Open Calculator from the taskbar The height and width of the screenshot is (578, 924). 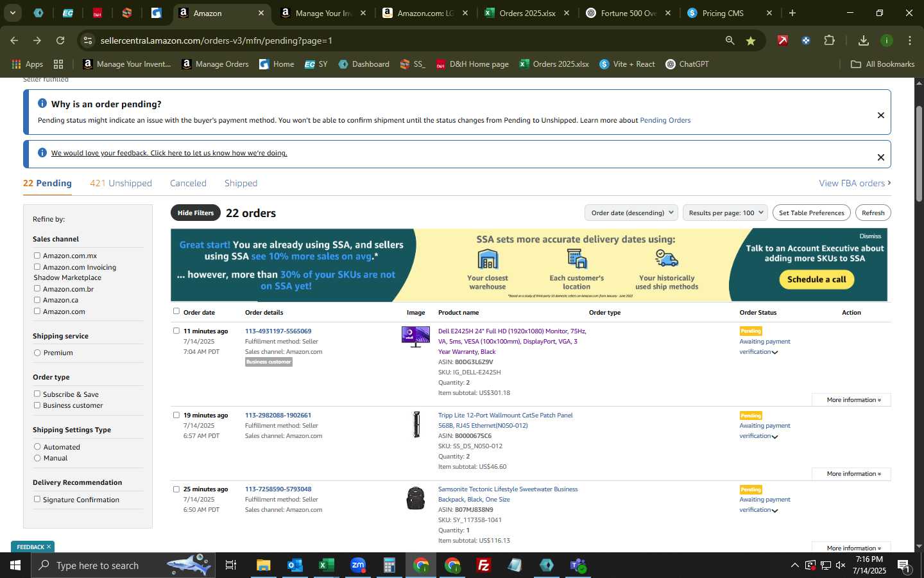[389, 565]
